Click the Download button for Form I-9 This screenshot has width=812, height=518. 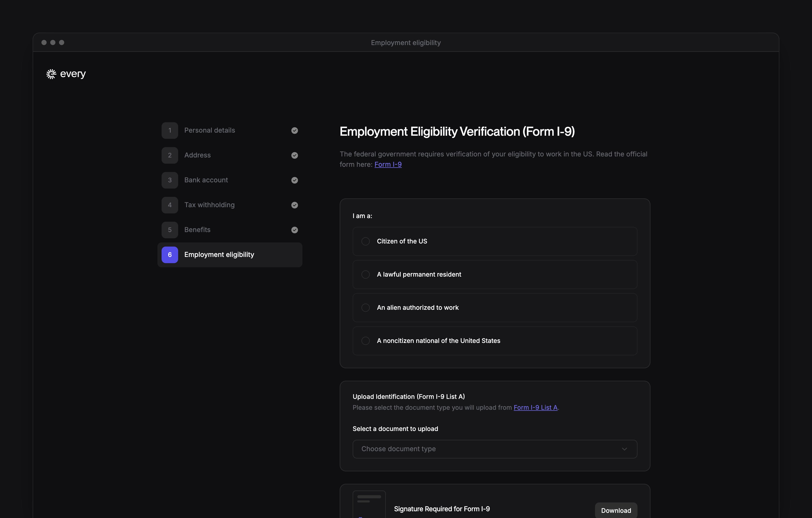point(616,510)
